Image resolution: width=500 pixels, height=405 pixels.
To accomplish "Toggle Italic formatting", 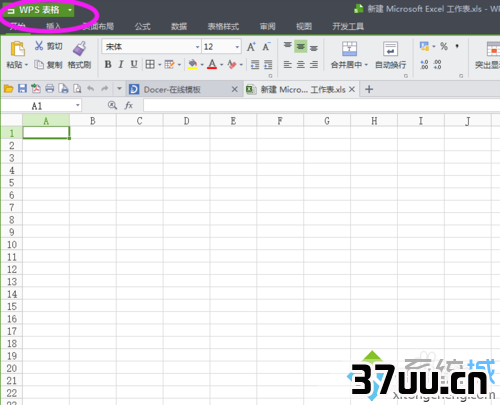I will (x=121, y=64).
